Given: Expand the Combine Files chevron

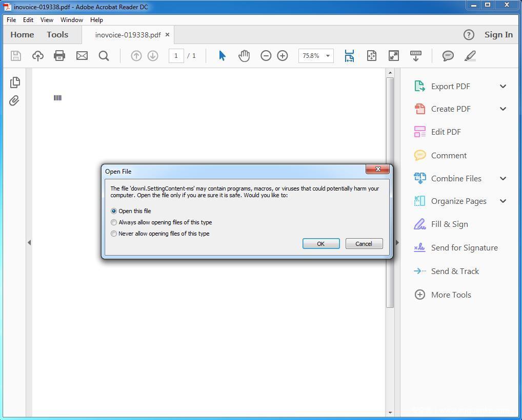Looking at the screenshot, I should [503, 179].
